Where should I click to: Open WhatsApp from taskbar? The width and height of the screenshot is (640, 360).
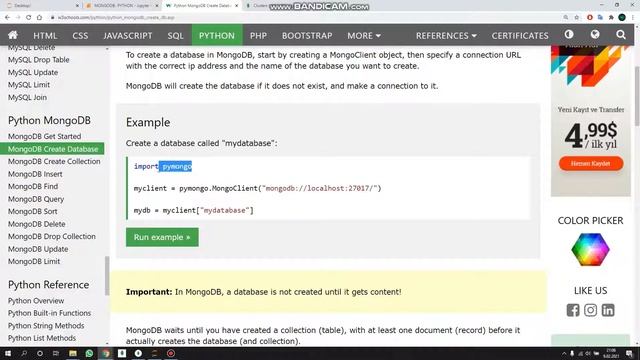point(89,353)
